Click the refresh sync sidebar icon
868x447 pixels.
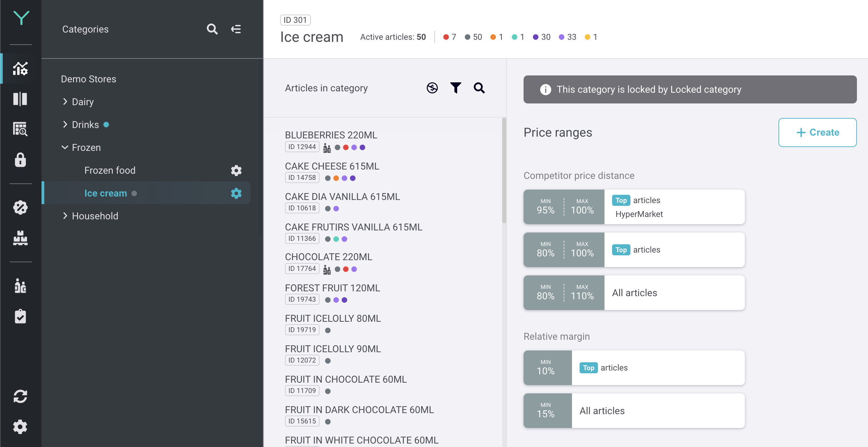pos(20,396)
